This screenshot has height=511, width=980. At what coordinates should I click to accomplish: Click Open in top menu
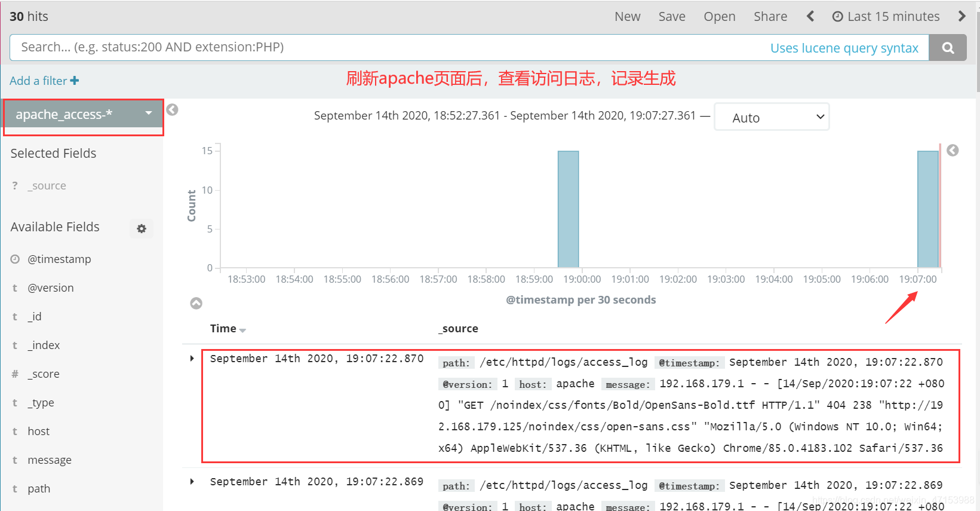pos(720,17)
